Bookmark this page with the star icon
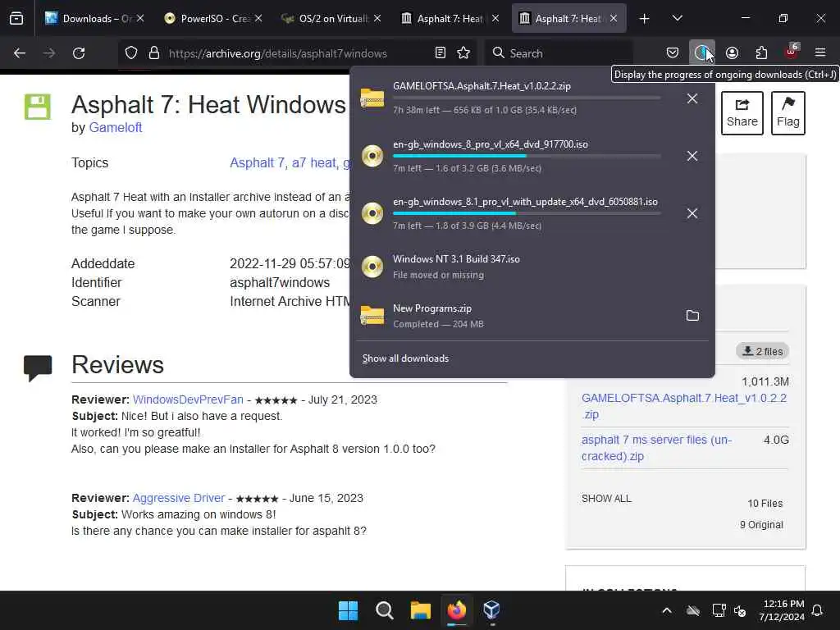Viewport: 840px width, 630px height. click(464, 53)
